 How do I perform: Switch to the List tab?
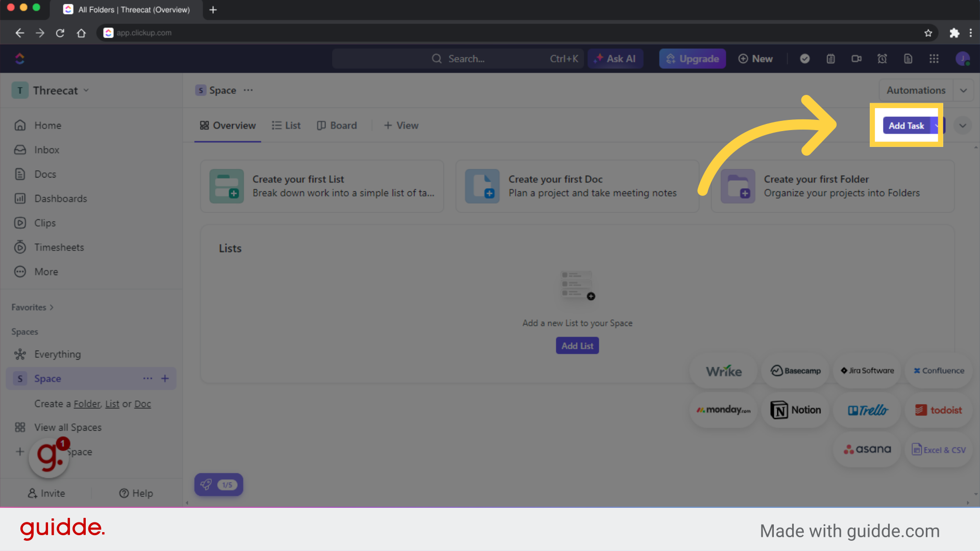(286, 126)
